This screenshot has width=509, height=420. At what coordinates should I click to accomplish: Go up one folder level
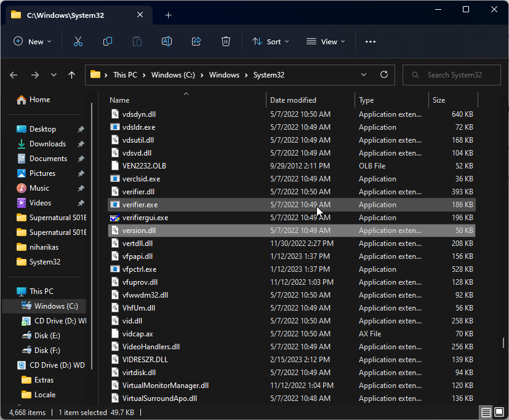point(71,74)
